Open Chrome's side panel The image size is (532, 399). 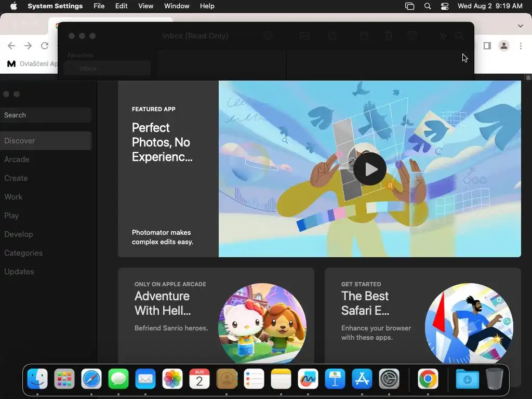(487, 46)
